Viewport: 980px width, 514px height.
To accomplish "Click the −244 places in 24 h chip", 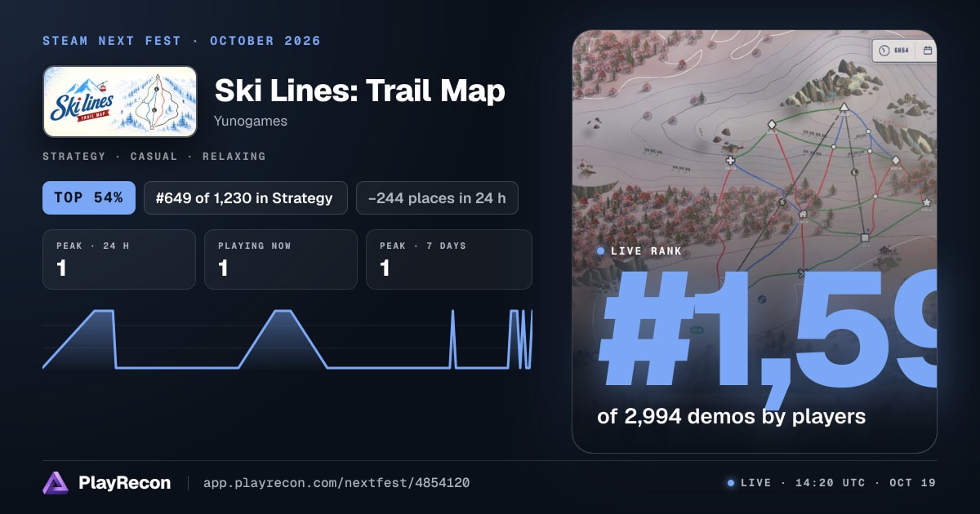I will click(437, 197).
